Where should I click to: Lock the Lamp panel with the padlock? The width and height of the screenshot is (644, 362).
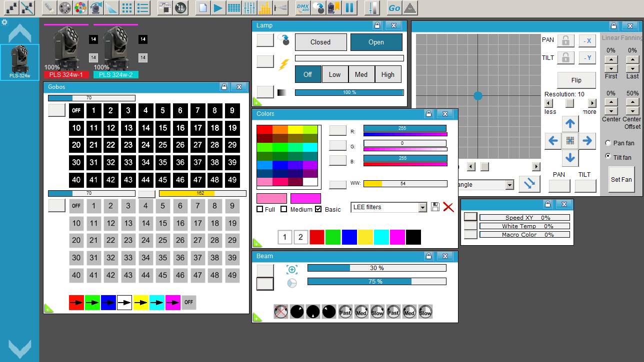377,25
